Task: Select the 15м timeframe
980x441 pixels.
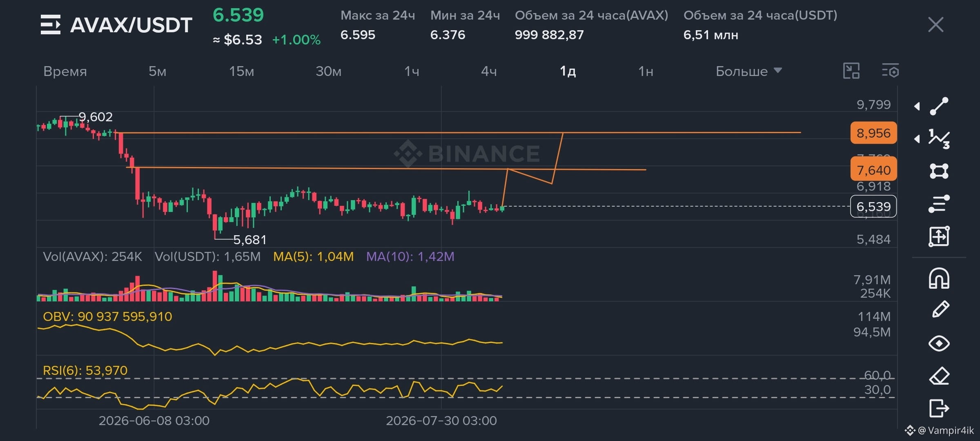Action: (241, 71)
